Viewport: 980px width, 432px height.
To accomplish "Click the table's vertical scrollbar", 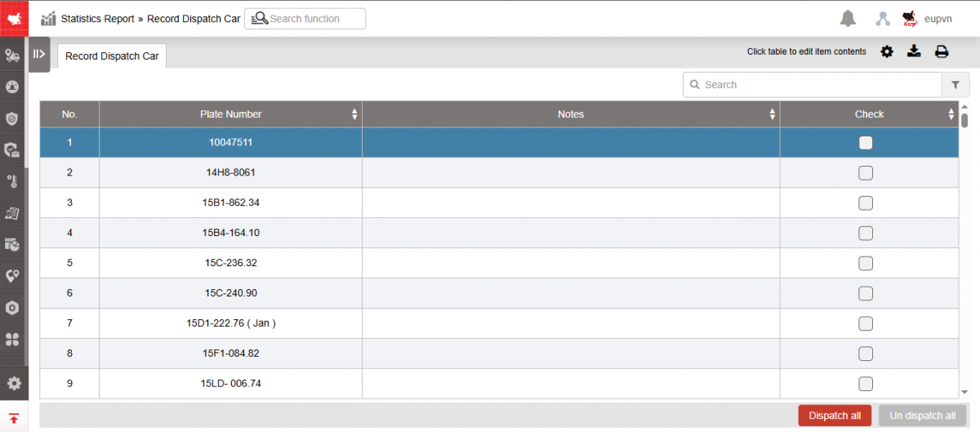I will (x=964, y=121).
